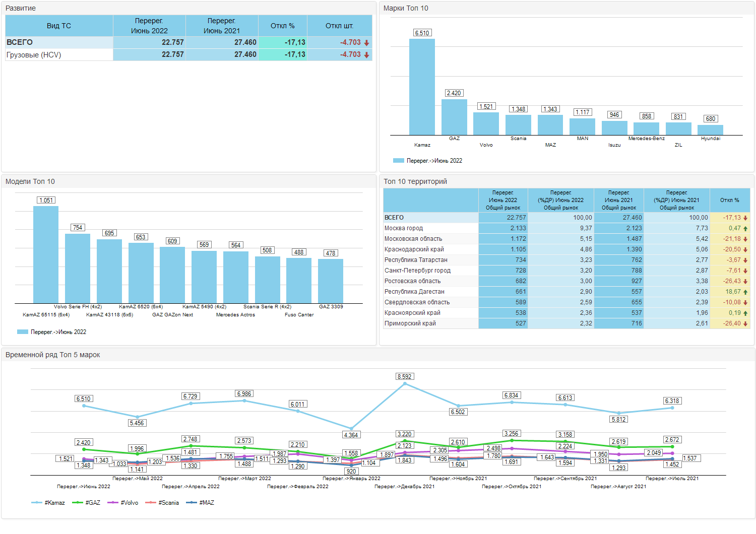
Task: Click the 18,67 deviation value for Дагестан
Action: click(733, 292)
